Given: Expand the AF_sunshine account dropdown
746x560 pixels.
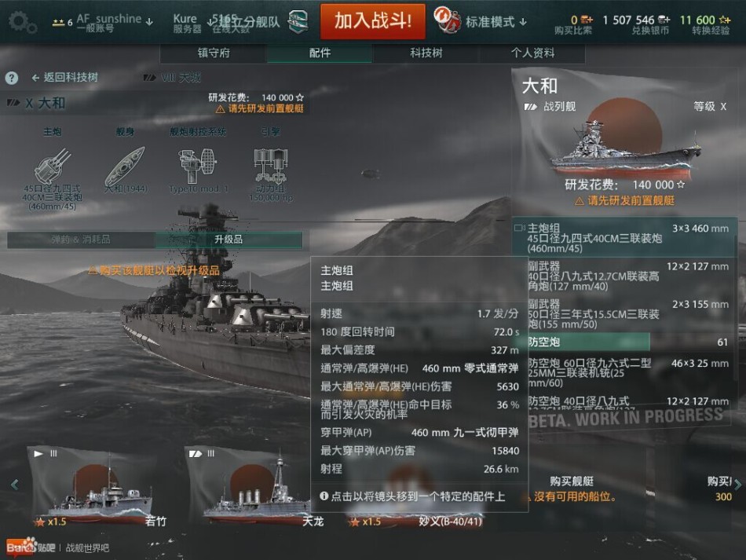Looking at the screenshot, I should point(149,21).
